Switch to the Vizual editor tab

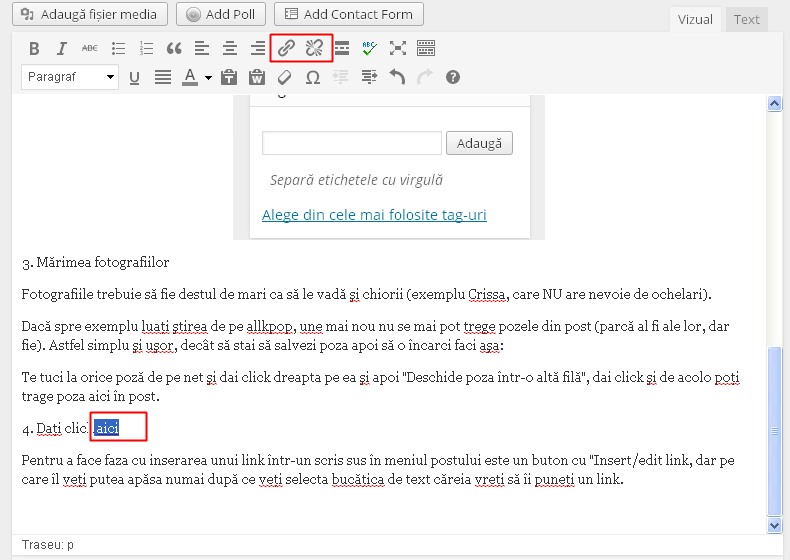(695, 19)
